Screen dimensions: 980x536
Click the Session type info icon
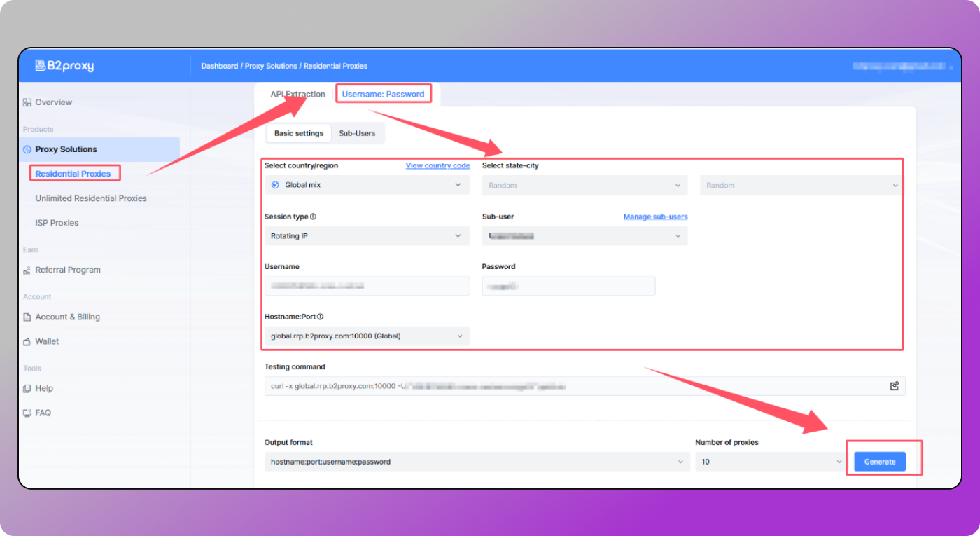pyautogui.click(x=313, y=217)
